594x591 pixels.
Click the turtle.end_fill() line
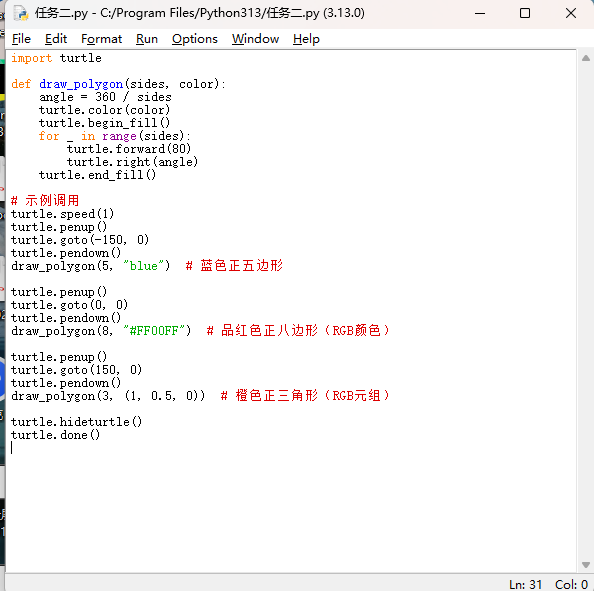(x=97, y=175)
